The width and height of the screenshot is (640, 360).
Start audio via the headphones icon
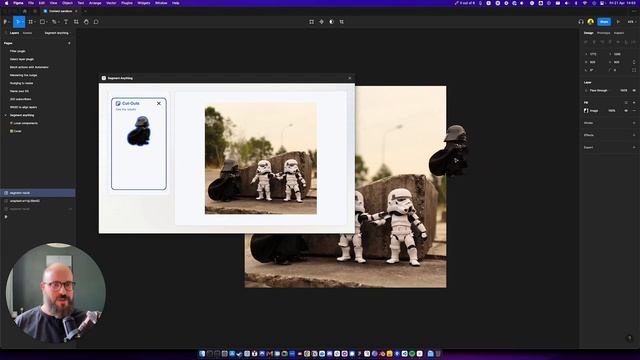point(581,22)
